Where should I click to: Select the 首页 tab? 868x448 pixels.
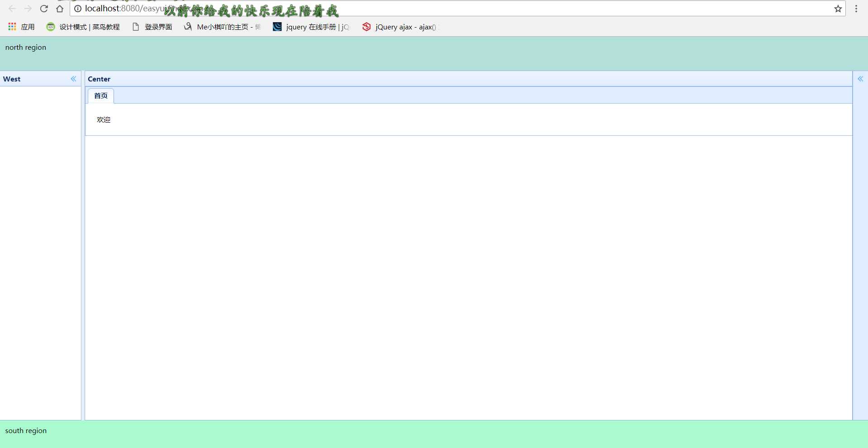click(100, 95)
